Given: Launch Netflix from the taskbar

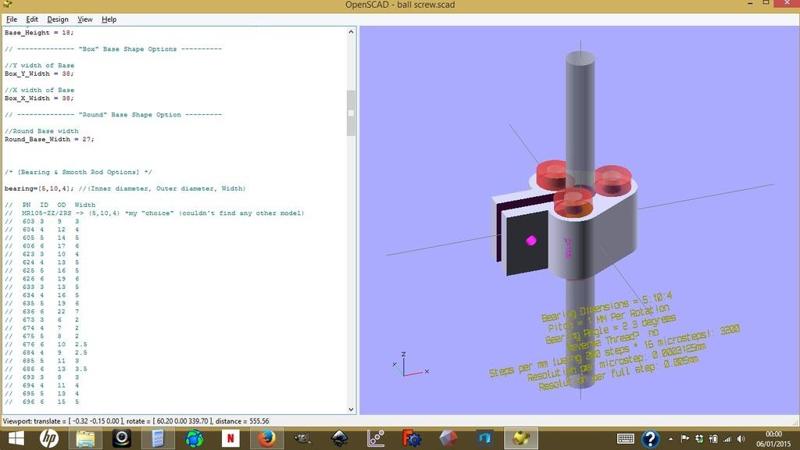Looking at the screenshot, I should coord(230,438).
